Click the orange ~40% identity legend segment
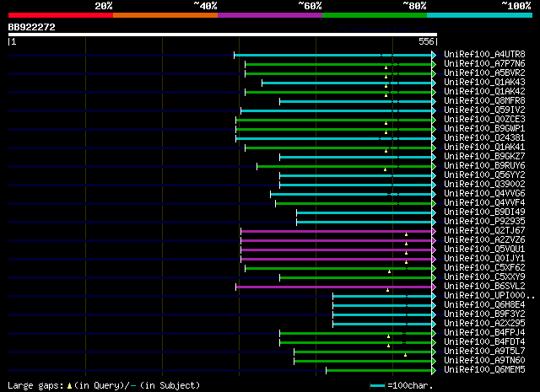This screenshot has width=540, height=392. 165,15
